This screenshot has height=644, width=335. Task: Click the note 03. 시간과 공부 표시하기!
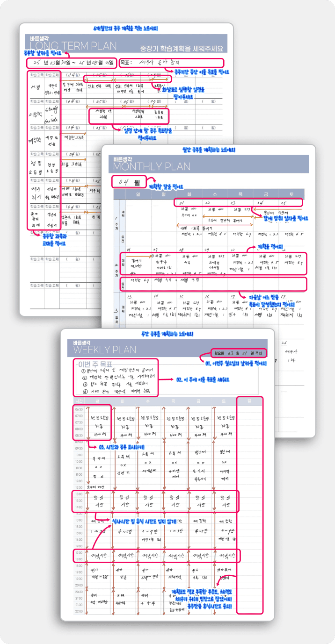click(121, 447)
